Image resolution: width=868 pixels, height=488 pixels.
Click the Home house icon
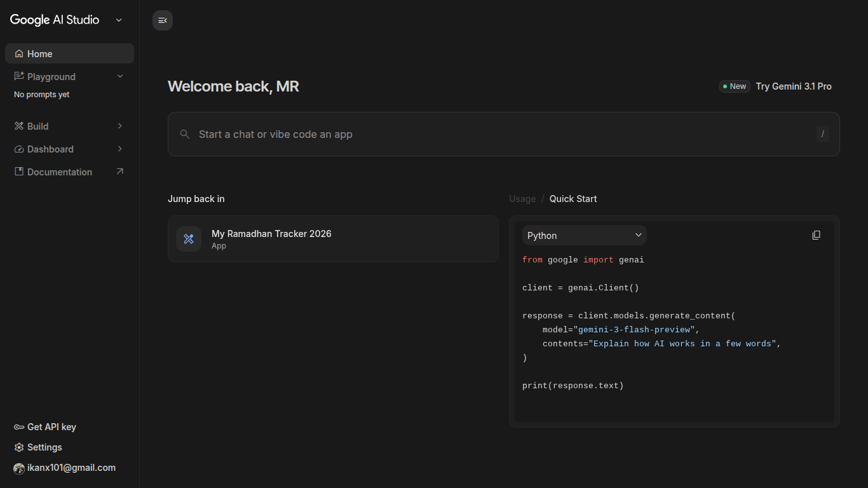click(19, 54)
